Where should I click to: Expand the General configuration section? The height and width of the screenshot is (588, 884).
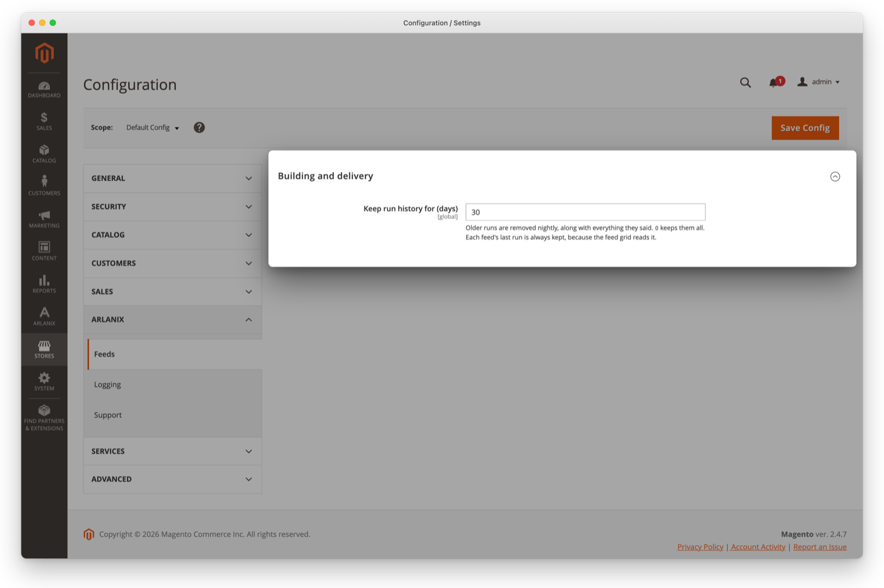(x=172, y=179)
